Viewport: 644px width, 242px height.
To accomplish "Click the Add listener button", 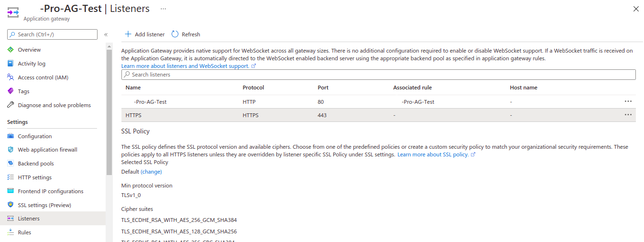I will tap(144, 34).
